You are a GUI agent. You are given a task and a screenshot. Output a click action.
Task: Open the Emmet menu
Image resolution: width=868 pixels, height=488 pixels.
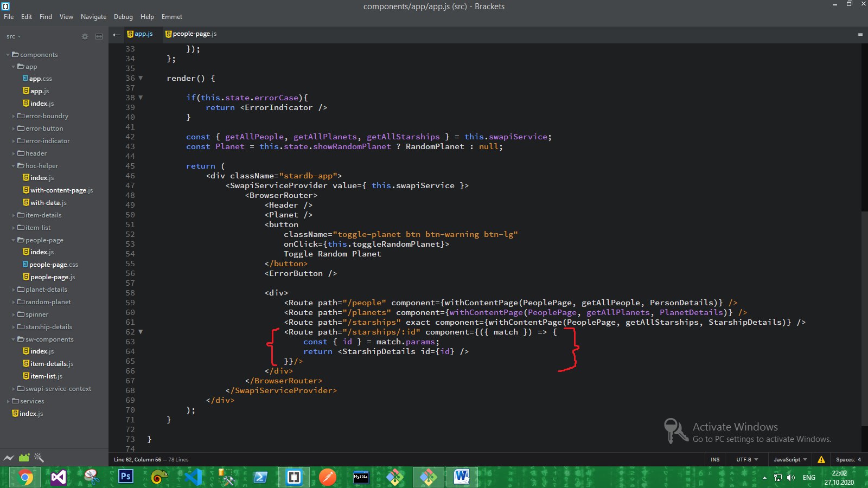click(x=171, y=17)
